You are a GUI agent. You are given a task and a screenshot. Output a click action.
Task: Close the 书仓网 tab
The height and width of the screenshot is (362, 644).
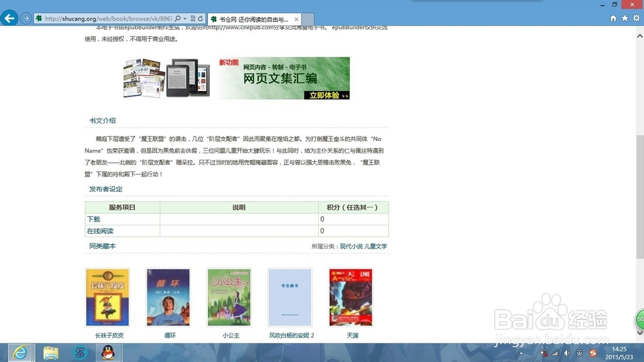click(296, 19)
